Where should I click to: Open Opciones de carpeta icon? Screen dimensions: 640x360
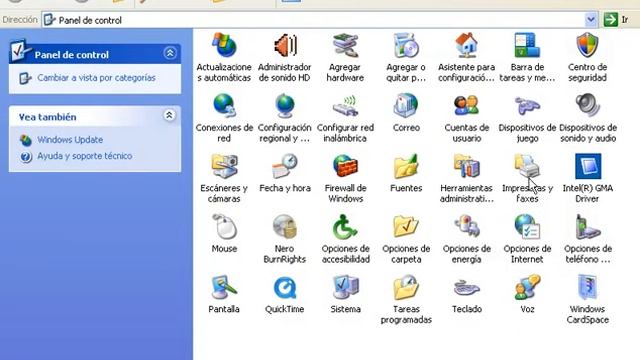(x=406, y=227)
